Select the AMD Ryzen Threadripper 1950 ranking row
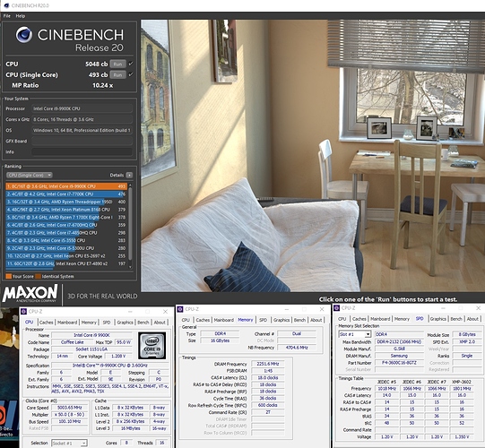485x448 pixels. [66, 202]
